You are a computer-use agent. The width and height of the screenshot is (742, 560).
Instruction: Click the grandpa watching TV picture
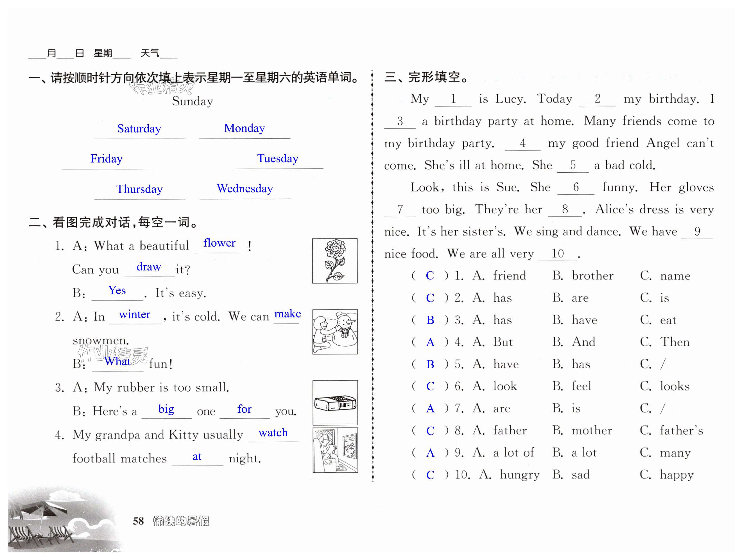[x=335, y=450]
